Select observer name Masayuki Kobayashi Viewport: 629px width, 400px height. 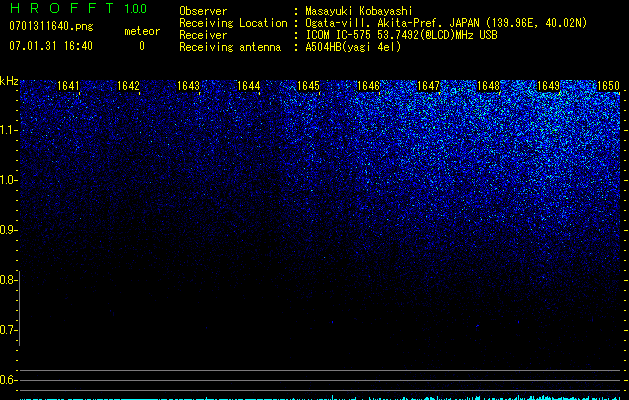click(359, 11)
